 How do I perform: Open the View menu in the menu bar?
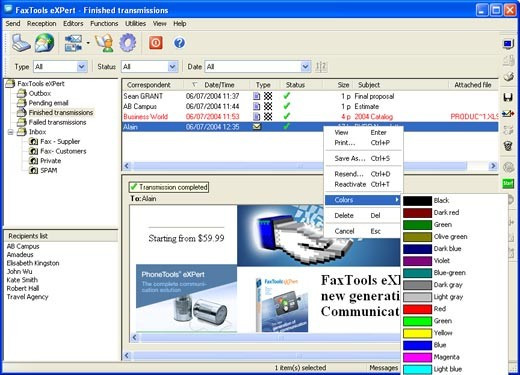click(159, 24)
